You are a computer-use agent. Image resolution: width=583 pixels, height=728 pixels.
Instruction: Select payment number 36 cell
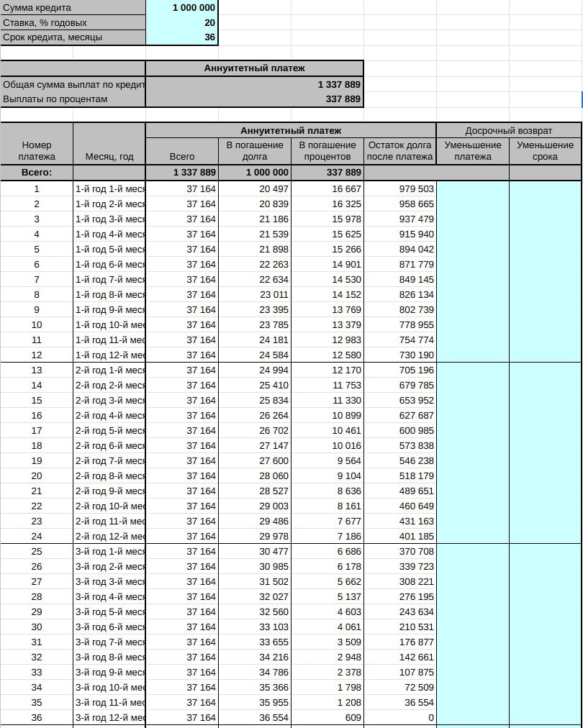(x=37, y=717)
